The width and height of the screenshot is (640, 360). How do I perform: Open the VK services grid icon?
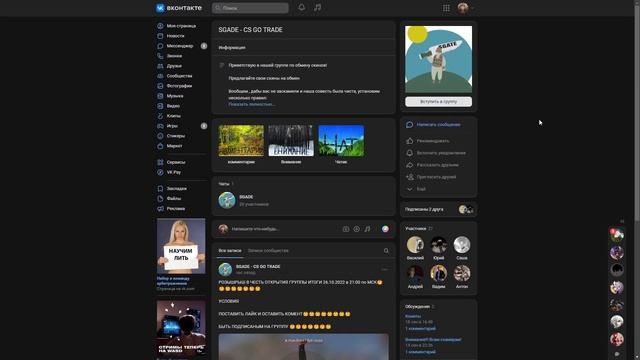[x=446, y=8]
